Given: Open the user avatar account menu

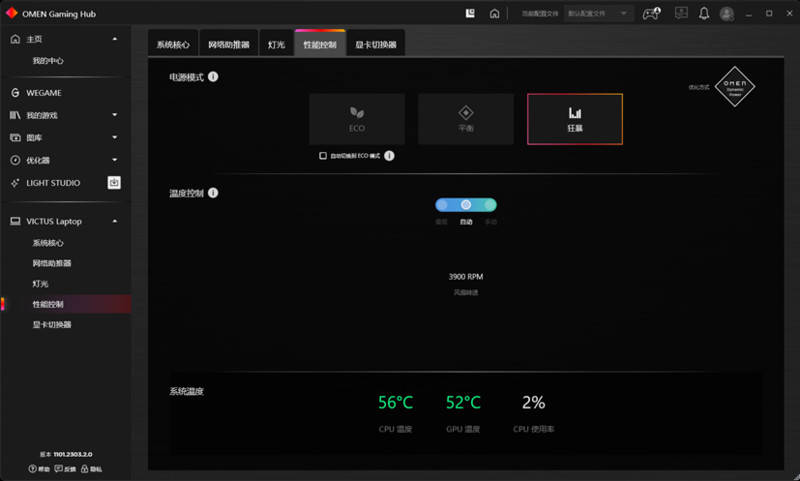Looking at the screenshot, I should click(x=727, y=14).
